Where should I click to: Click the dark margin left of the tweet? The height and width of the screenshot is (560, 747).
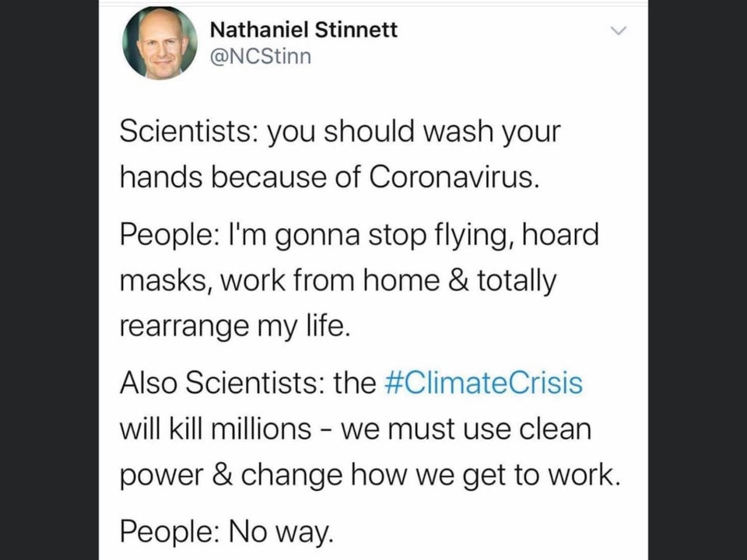(x=48, y=280)
